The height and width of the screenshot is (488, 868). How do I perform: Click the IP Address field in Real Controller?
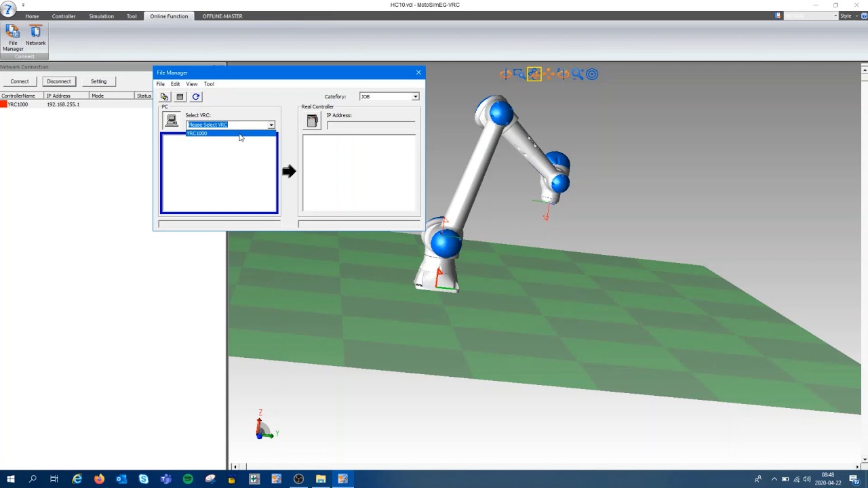point(371,125)
